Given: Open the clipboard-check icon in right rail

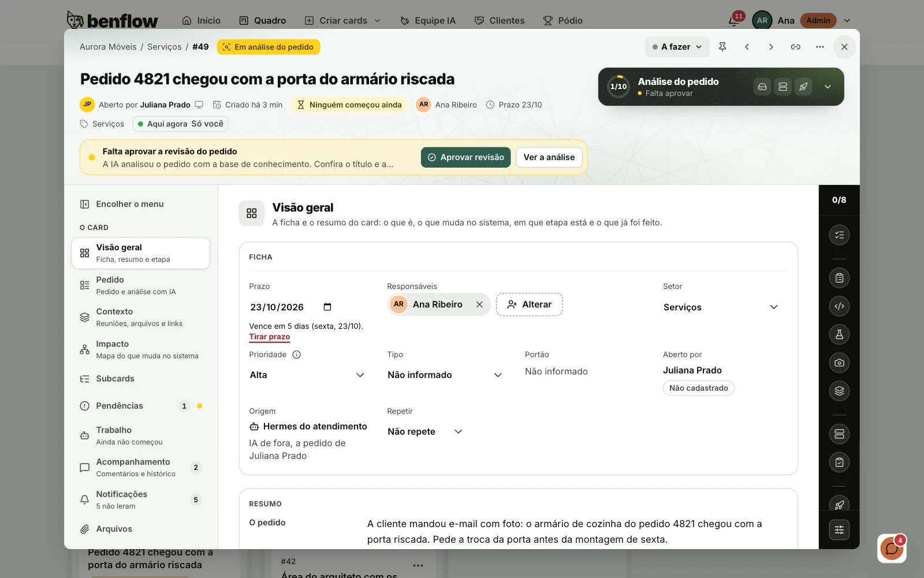Looking at the screenshot, I should (839, 462).
